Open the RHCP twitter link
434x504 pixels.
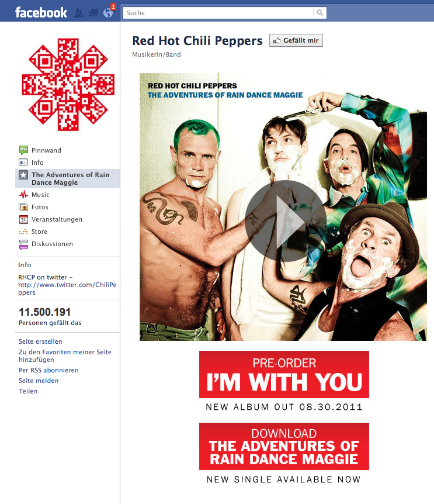(67, 289)
